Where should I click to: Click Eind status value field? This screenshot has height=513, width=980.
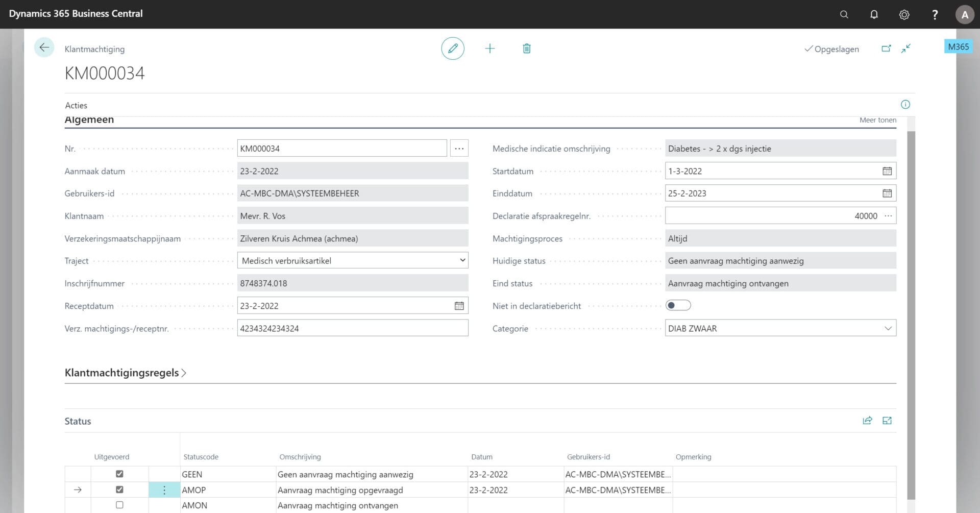pos(780,283)
